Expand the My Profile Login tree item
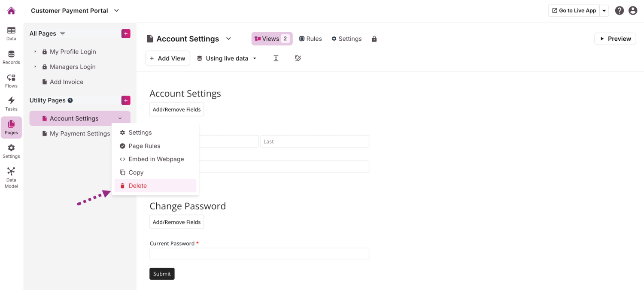This screenshot has width=644, height=290. click(35, 51)
